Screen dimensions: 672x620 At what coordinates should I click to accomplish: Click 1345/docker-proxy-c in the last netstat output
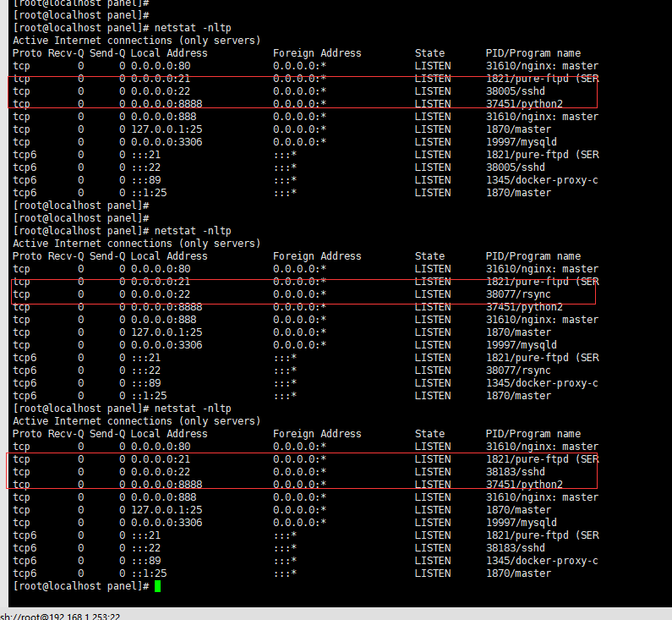coord(542,561)
